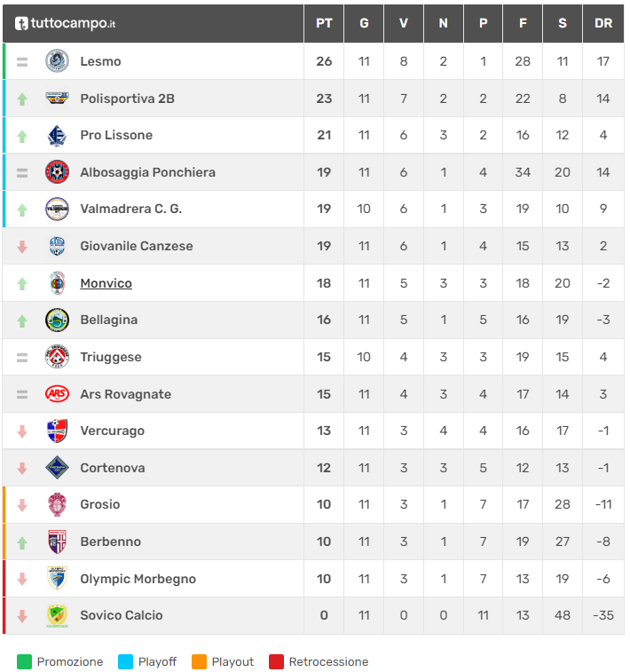
Task: Click green up arrow beside Pro Lissone
Action: pos(22,136)
